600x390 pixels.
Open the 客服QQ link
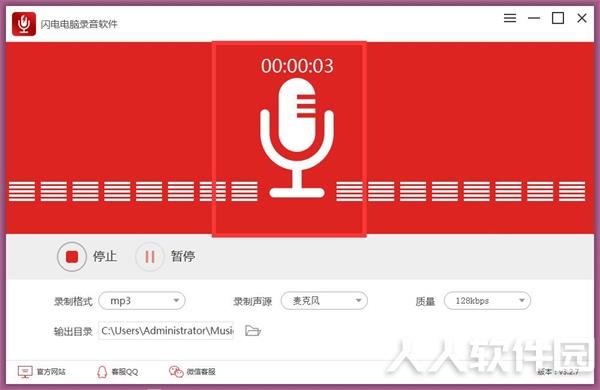[125, 372]
